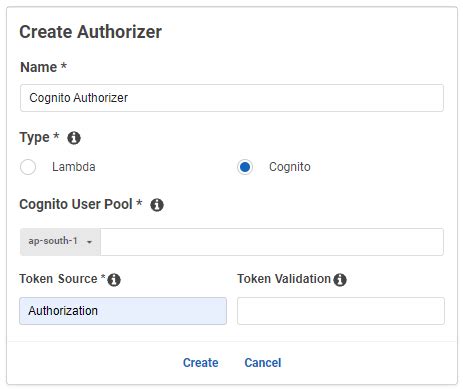
Task: Click the Token Validation label text
Action: coord(284,279)
